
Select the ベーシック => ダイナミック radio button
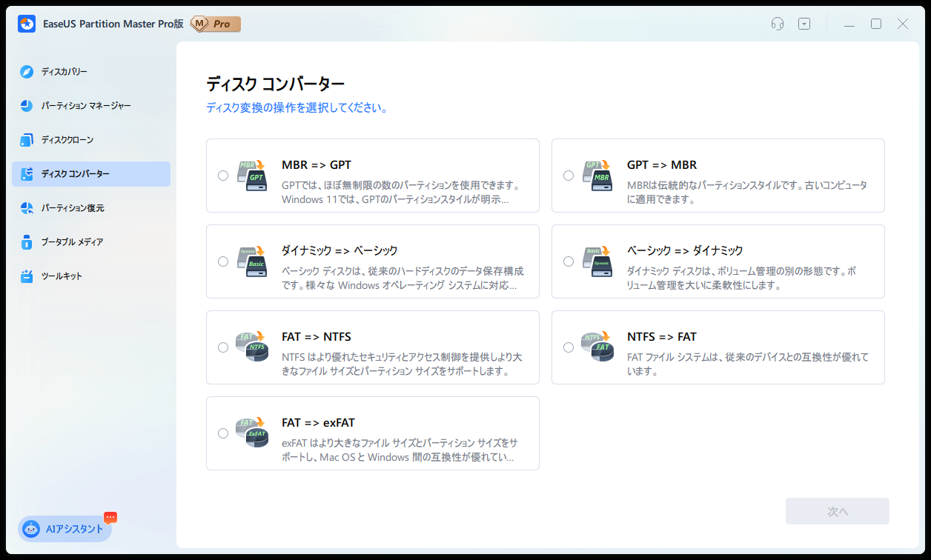coord(569,261)
